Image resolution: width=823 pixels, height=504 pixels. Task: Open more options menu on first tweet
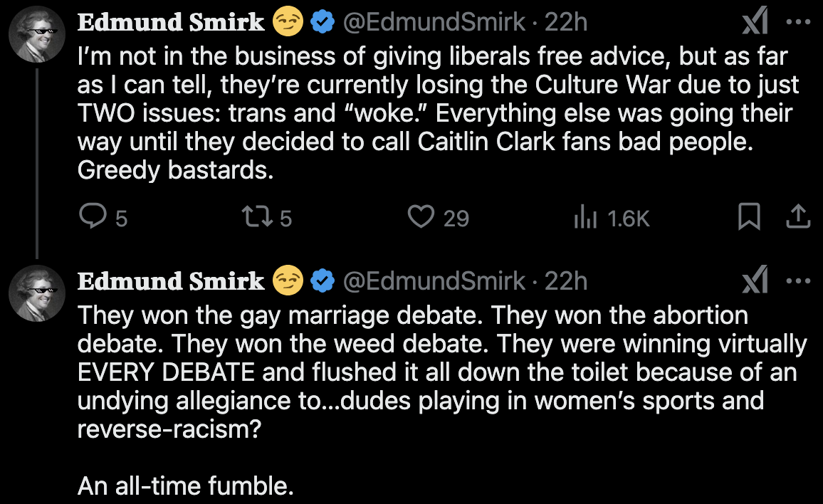click(x=799, y=23)
